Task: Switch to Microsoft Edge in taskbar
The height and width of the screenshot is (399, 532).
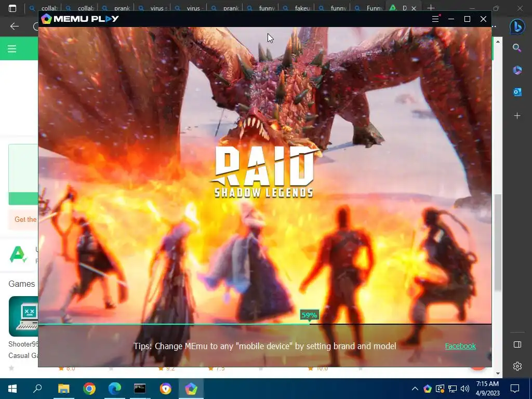Action: click(115, 389)
